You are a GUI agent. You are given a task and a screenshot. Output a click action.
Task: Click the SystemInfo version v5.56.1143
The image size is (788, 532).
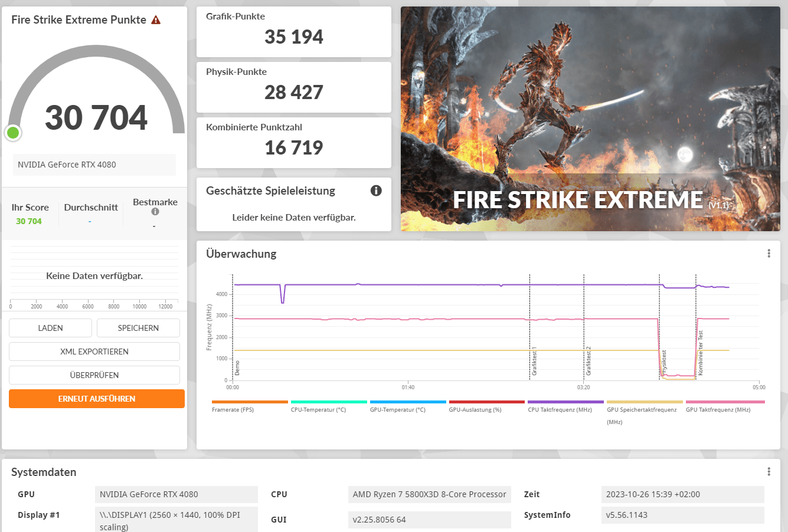tap(683, 515)
